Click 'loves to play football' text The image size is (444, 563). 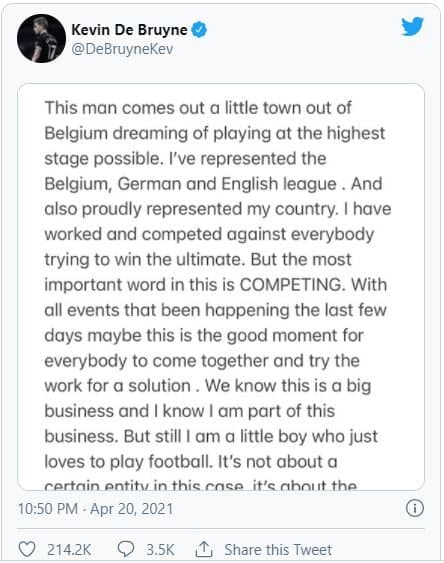tap(128, 462)
